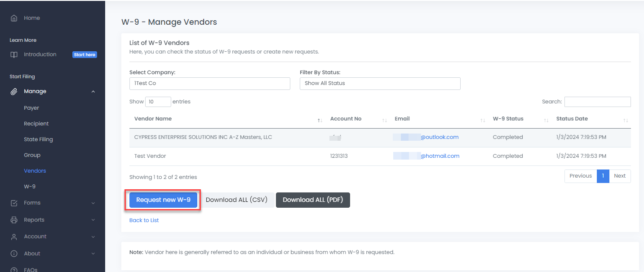
Task: Click Download ALL (PDF) button
Action: pyautogui.click(x=312, y=200)
